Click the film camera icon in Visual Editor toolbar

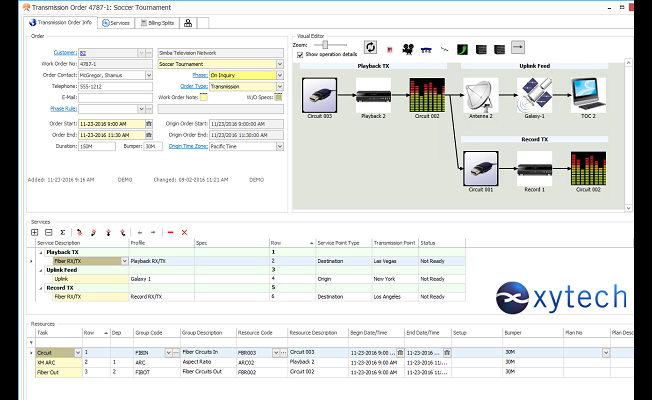[407, 47]
